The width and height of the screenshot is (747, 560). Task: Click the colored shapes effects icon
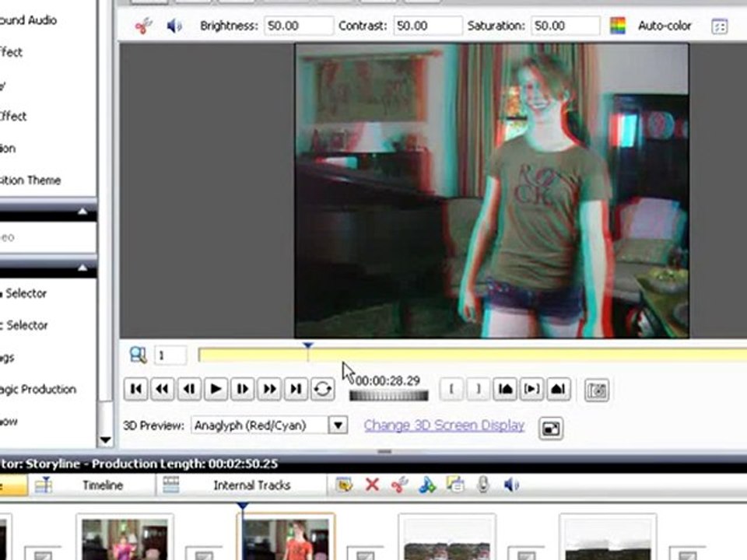(x=427, y=485)
